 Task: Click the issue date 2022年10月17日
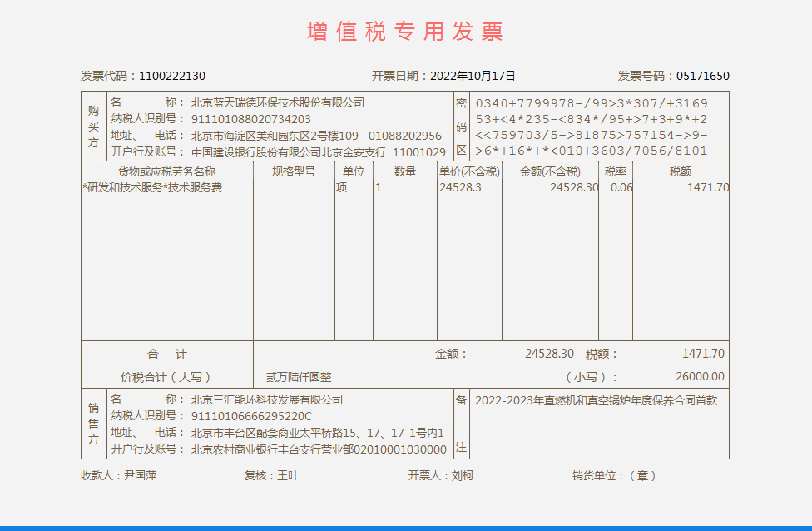(x=473, y=76)
